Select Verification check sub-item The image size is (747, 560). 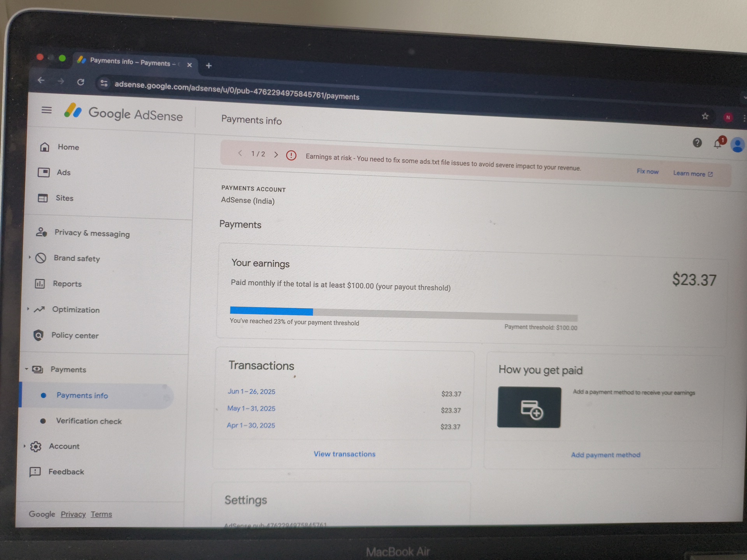tap(89, 421)
